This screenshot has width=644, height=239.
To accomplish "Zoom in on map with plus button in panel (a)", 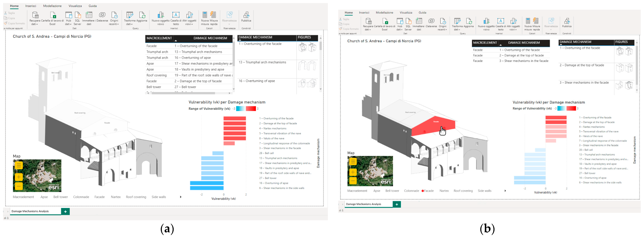I will (19, 177).
